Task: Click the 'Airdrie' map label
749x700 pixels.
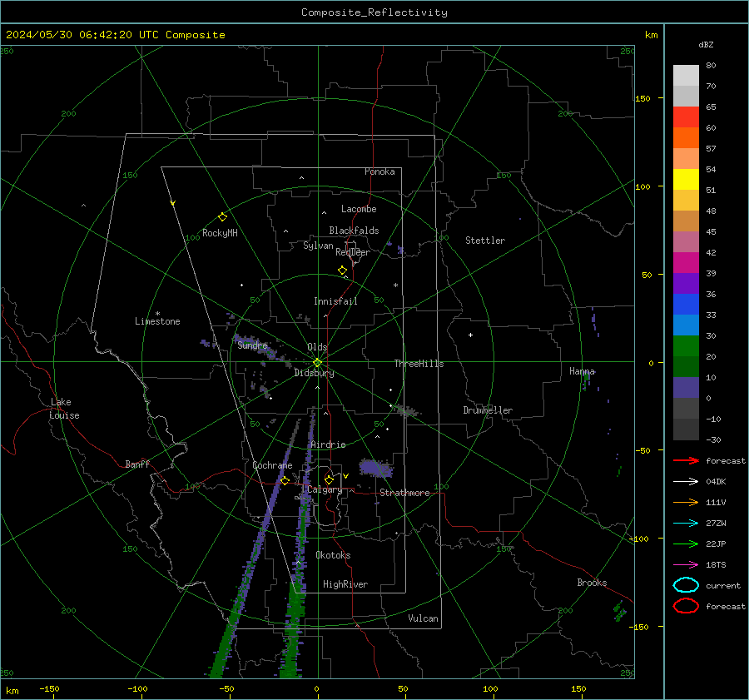Action: tap(328, 444)
